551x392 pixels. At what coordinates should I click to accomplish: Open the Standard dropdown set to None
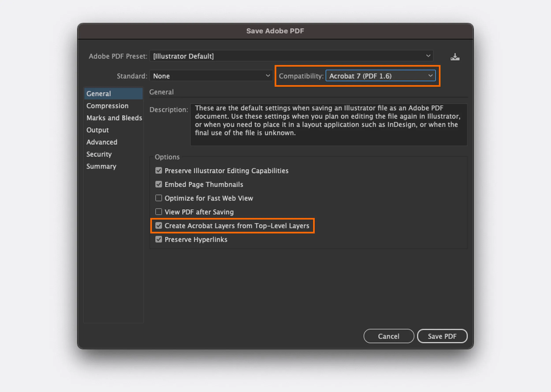click(211, 76)
